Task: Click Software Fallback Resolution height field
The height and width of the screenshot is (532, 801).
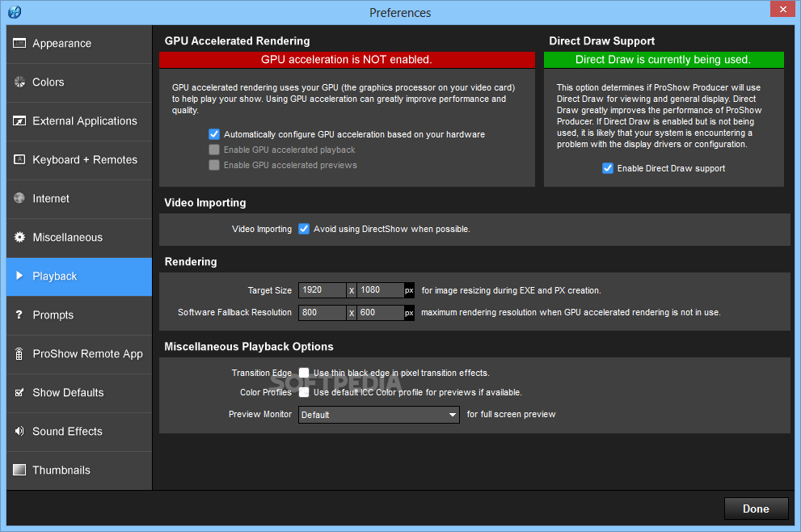Action: pos(381,312)
